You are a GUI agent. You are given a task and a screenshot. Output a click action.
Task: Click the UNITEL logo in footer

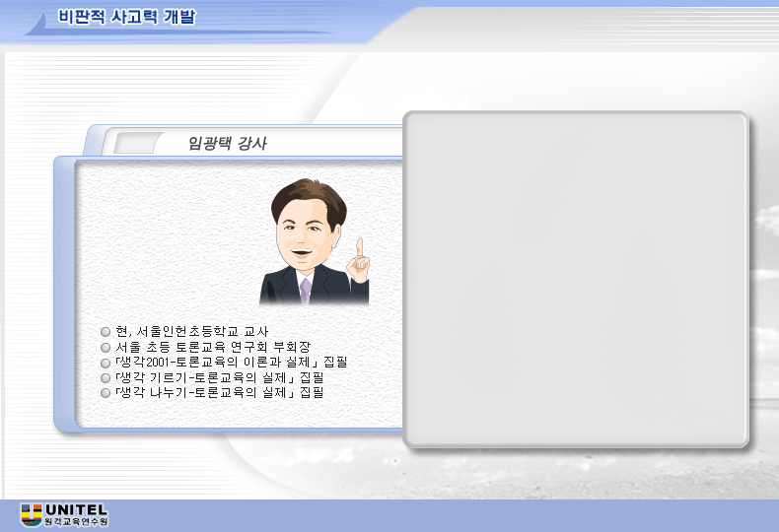[x=64, y=515]
